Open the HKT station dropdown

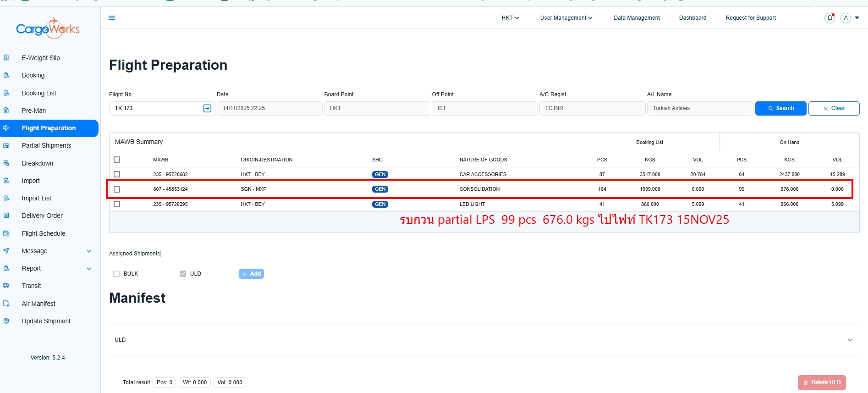coord(510,18)
